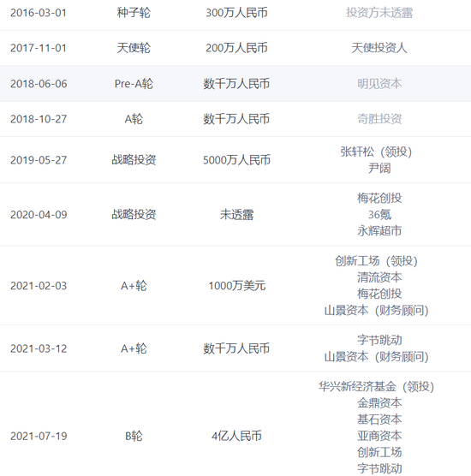Open the 36氪 investor link
The height and width of the screenshot is (476, 471).
coord(379,215)
